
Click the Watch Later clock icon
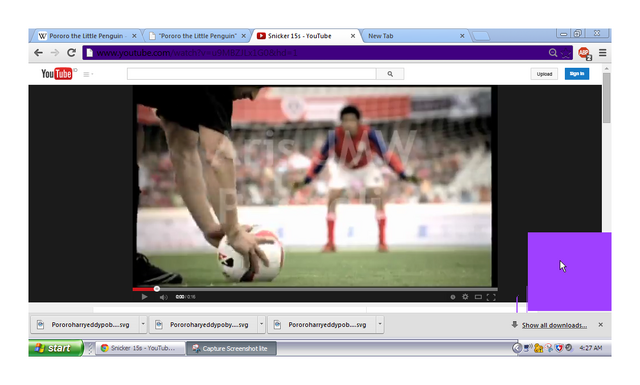(x=452, y=297)
